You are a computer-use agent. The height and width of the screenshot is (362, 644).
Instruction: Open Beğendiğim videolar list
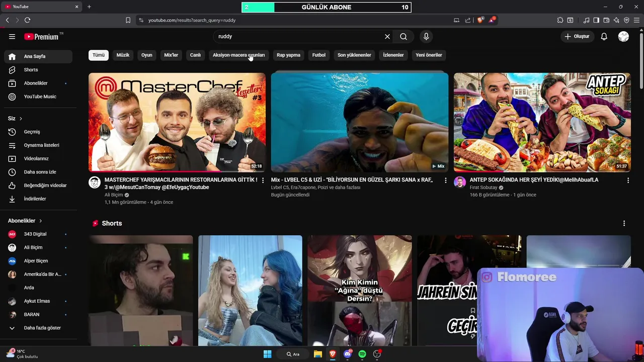(x=38, y=186)
